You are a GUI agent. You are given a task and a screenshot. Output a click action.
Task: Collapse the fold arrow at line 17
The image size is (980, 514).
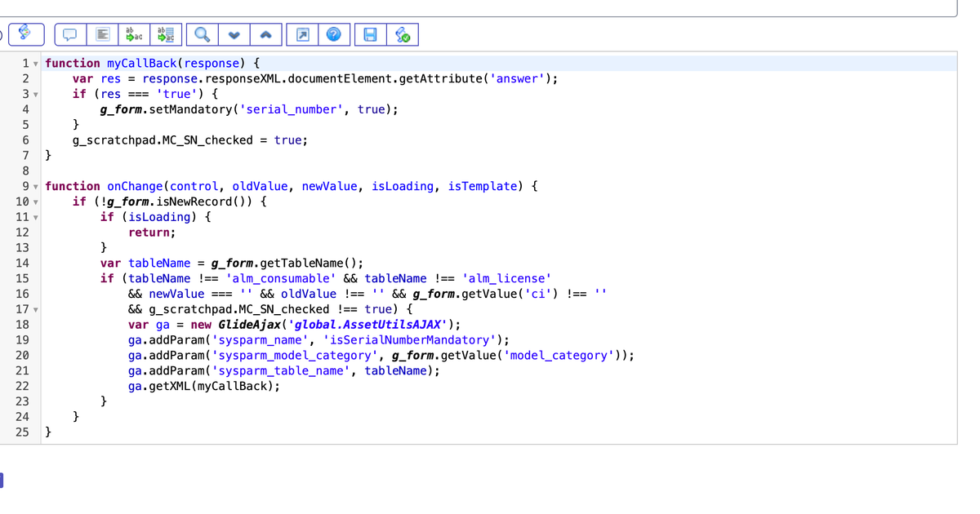38,310
